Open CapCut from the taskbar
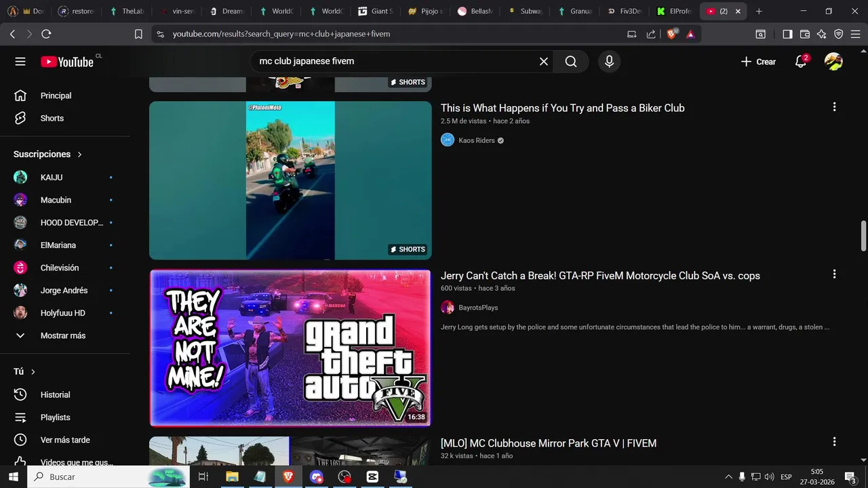Viewport: 868px width, 488px height. tap(372, 476)
